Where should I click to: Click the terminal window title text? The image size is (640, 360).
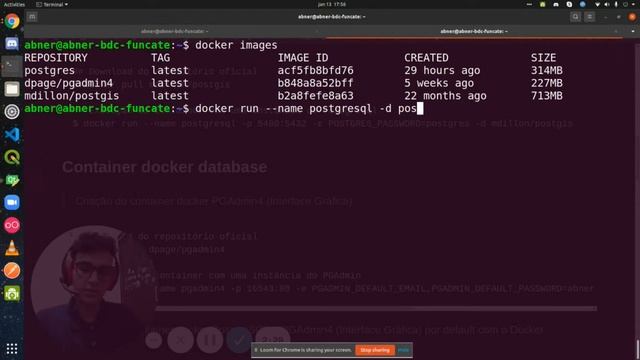(x=331, y=17)
